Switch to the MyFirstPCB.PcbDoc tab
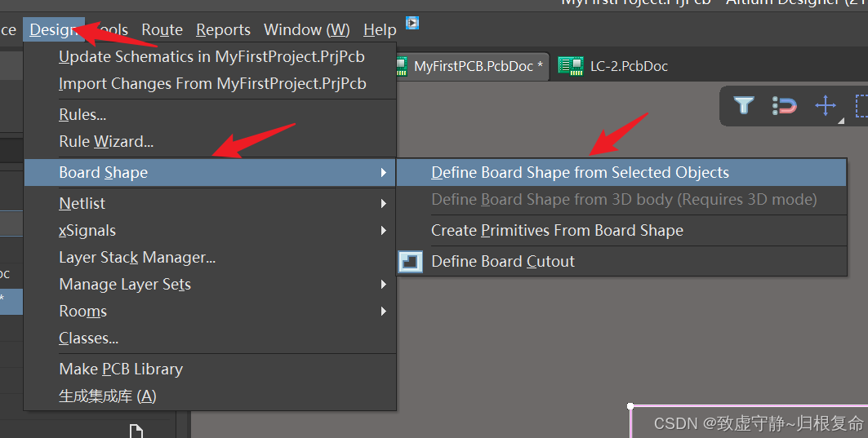The image size is (868, 438). point(472,66)
